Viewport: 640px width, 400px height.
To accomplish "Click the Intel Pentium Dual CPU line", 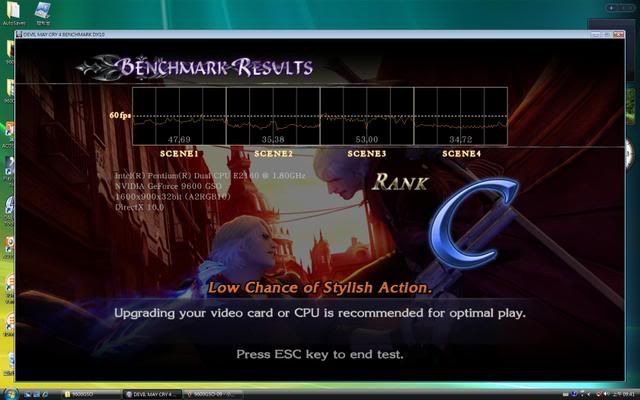I will coord(210,176).
